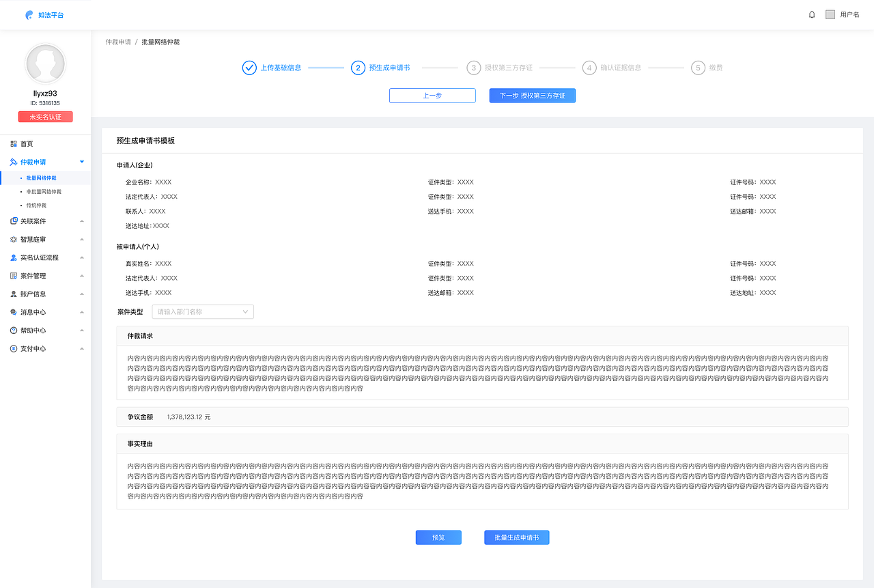
Task: Click the 账户信息 user icon
Action: (x=14, y=294)
